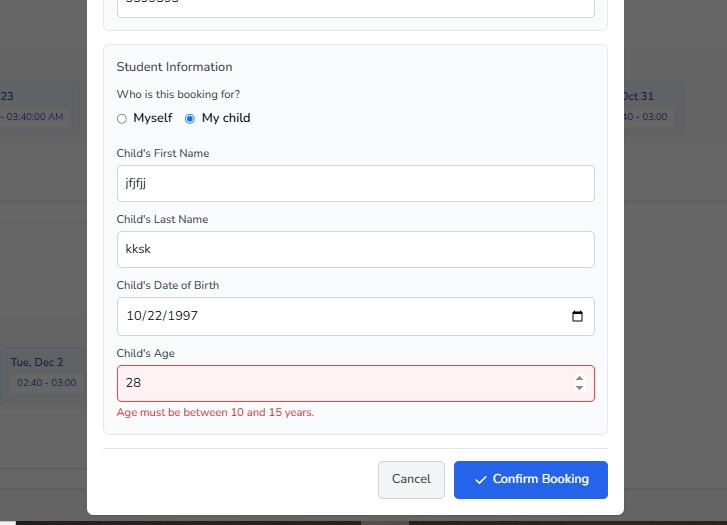Click the Child's Age number field
This screenshot has height=525, width=727.
coord(340,384)
